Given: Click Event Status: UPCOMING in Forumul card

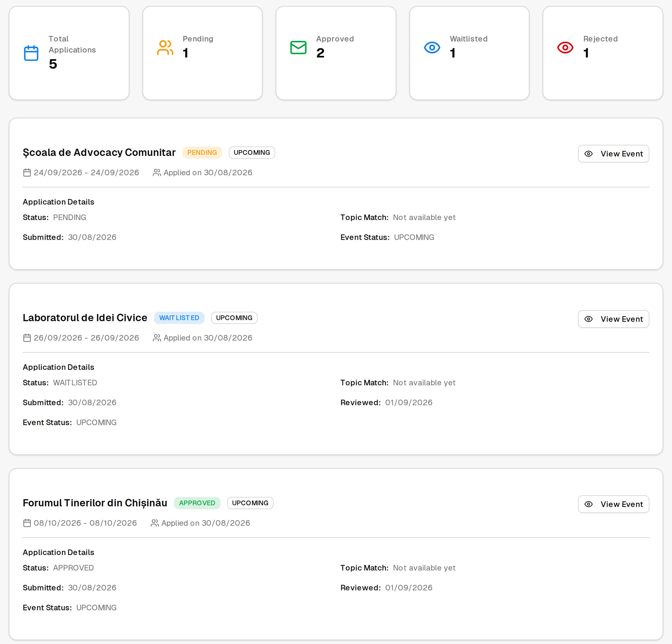Looking at the screenshot, I should click(70, 608).
